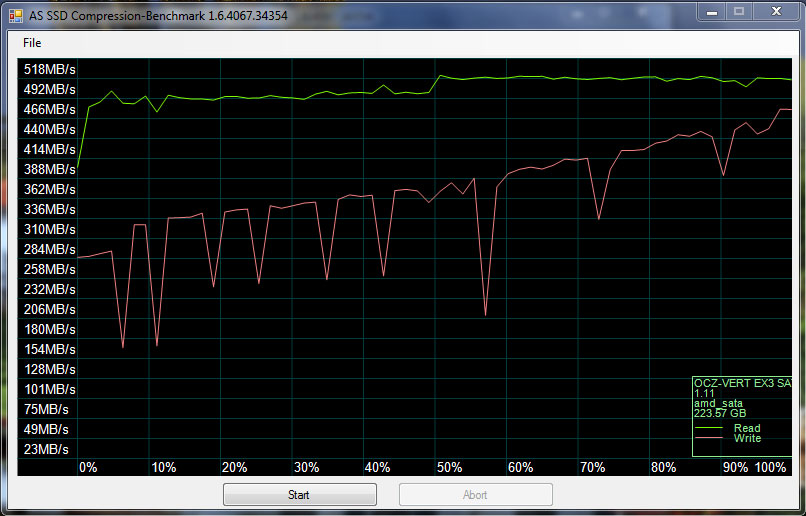Viewport: 806px width, 516px height.
Task: Click the 60% axis label
Action: [521, 468]
